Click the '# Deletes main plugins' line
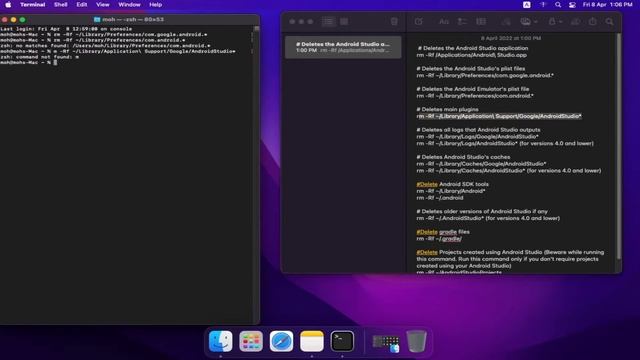The height and width of the screenshot is (360, 640). point(447,109)
